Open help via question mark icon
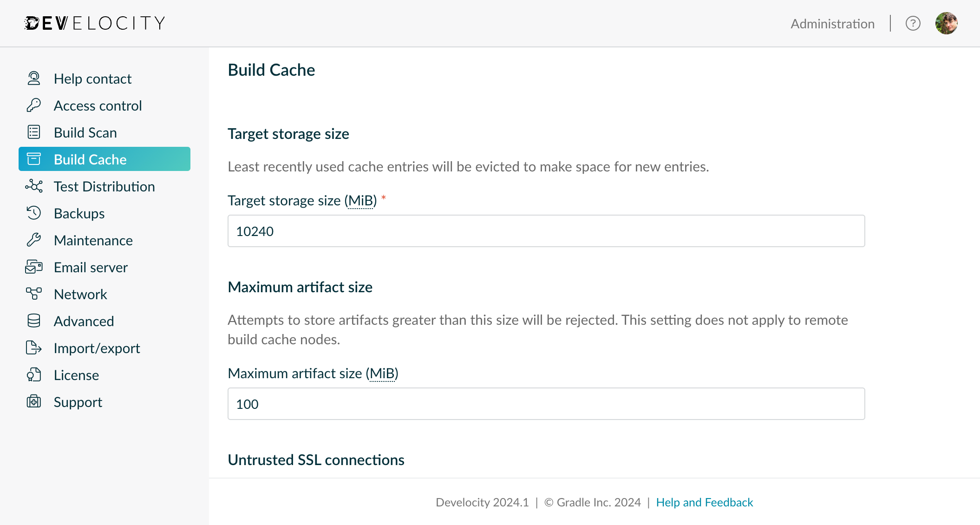Image resolution: width=980 pixels, height=525 pixels. coord(913,23)
